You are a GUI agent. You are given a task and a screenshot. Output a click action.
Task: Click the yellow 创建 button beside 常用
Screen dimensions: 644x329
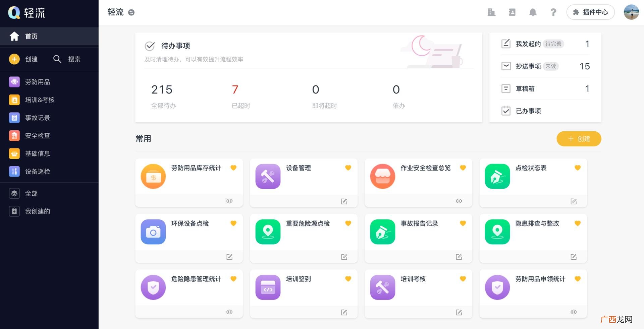[x=579, y=139]
